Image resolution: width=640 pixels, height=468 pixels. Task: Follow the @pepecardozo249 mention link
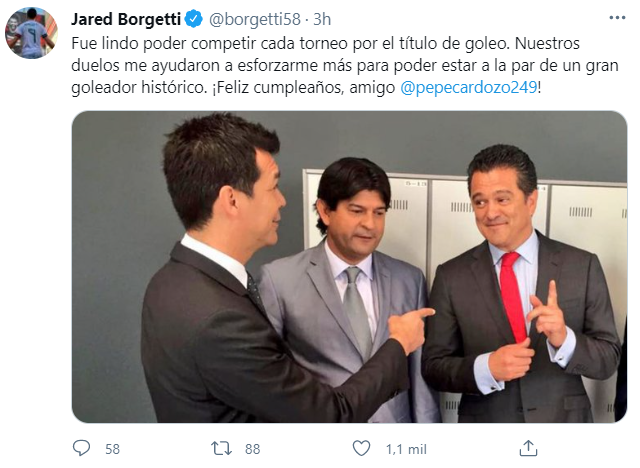[x=469, y=87]
